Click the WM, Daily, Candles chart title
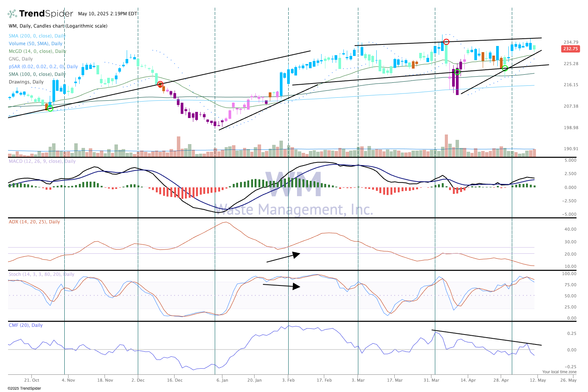 point(58,26)
